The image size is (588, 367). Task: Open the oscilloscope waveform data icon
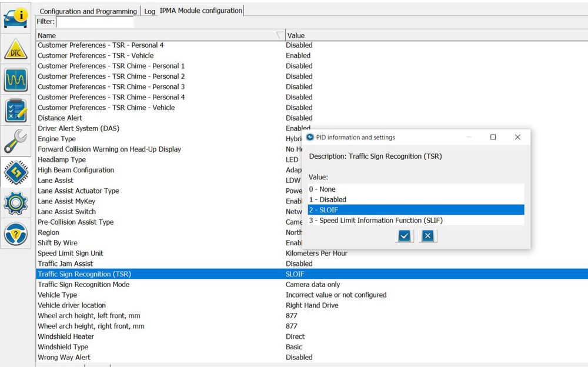pyautogui.click(x=16, y=79)
